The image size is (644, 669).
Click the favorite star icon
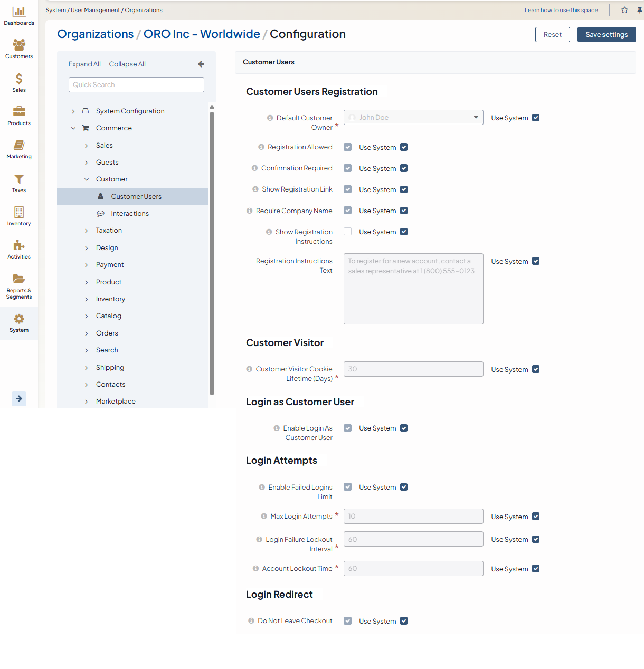coord(624,10)
